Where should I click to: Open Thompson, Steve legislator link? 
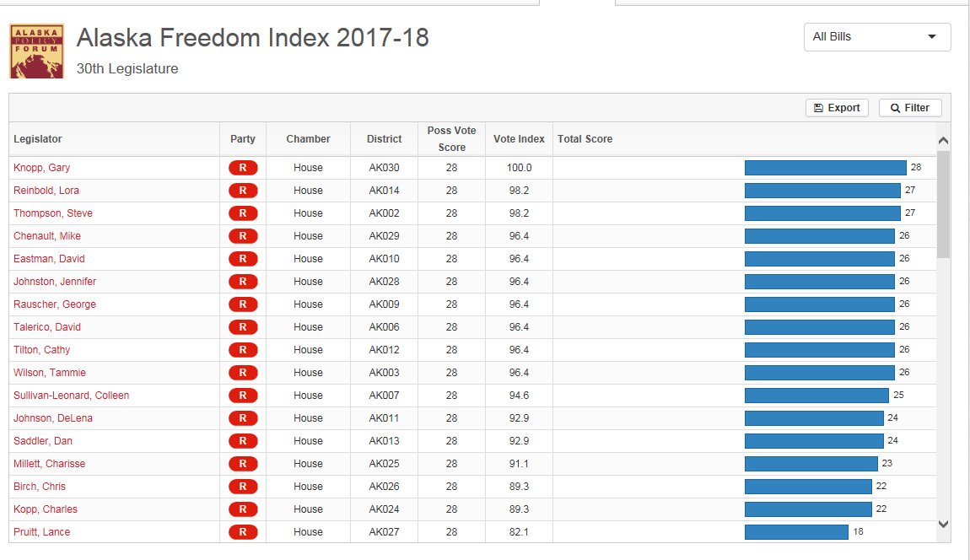click(53, 213)
